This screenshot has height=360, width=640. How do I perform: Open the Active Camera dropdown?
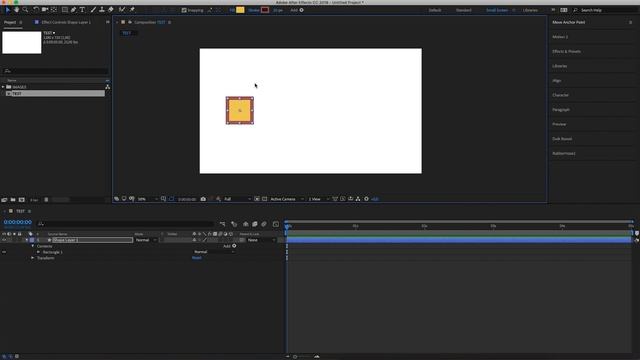tap(287, 199)
